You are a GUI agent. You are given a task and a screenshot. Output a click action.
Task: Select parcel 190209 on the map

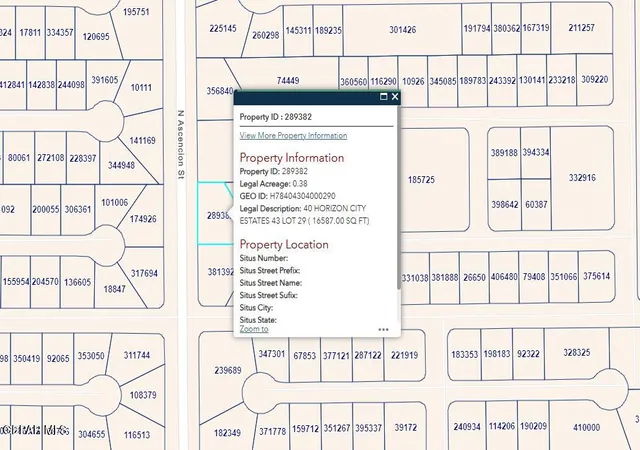[x=533, y=426]
